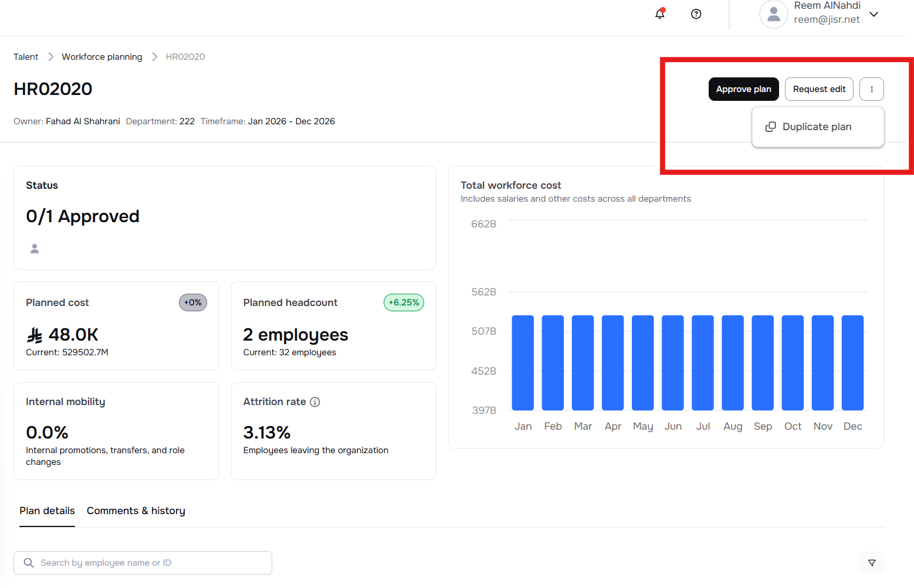
Task: Open the notifications bell
Action: 660,14
